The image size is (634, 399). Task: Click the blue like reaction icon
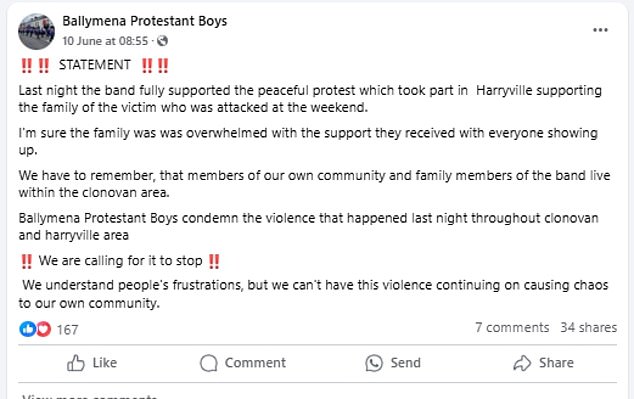pyautogui.click(x=27, y=329)
